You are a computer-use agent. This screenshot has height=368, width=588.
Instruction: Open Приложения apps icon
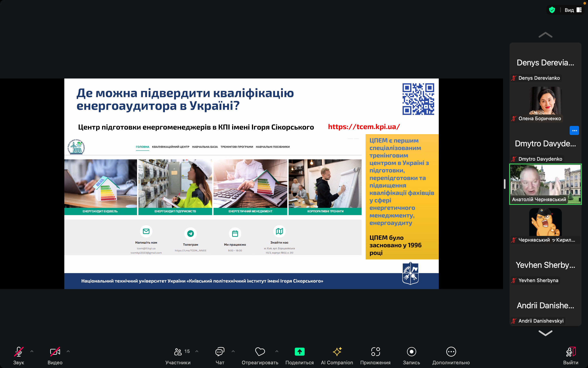(x=375, y=352)
